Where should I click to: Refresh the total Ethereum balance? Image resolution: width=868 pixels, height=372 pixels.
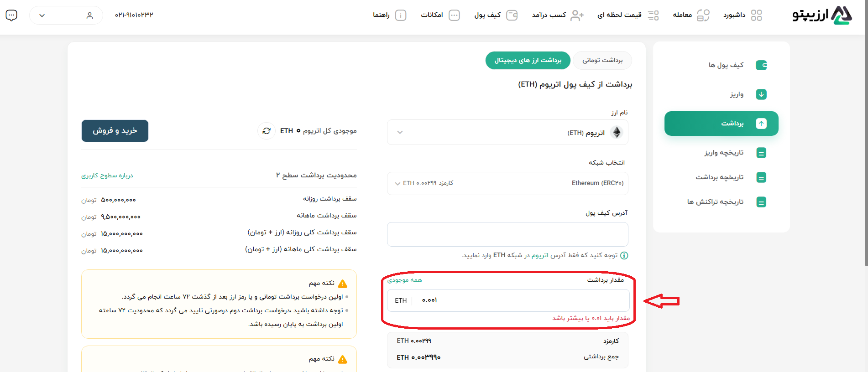pyautogui.click(x=267, y=131)
